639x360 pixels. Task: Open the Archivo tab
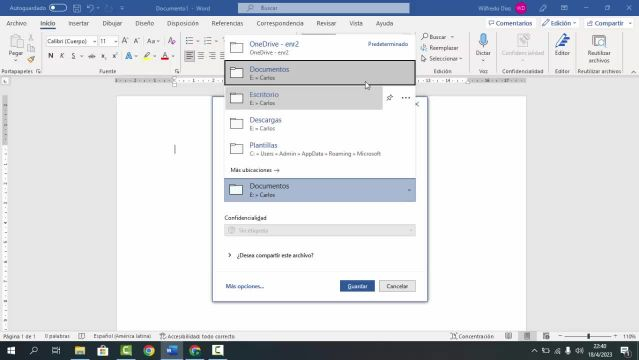click(16, 23)
